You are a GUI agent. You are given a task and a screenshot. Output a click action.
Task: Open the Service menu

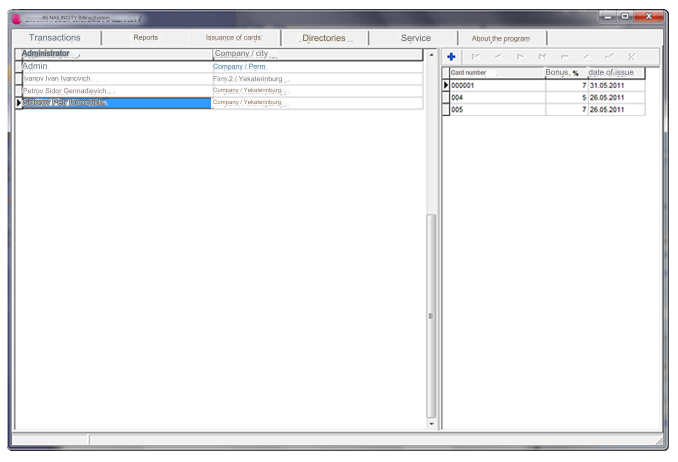click(x=416, y=38)
